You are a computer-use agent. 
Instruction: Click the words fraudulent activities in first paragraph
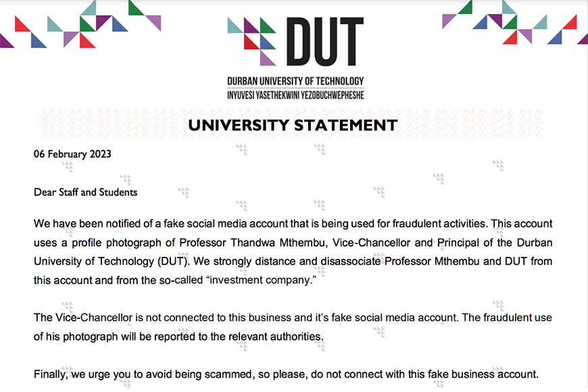coord(439,224)
